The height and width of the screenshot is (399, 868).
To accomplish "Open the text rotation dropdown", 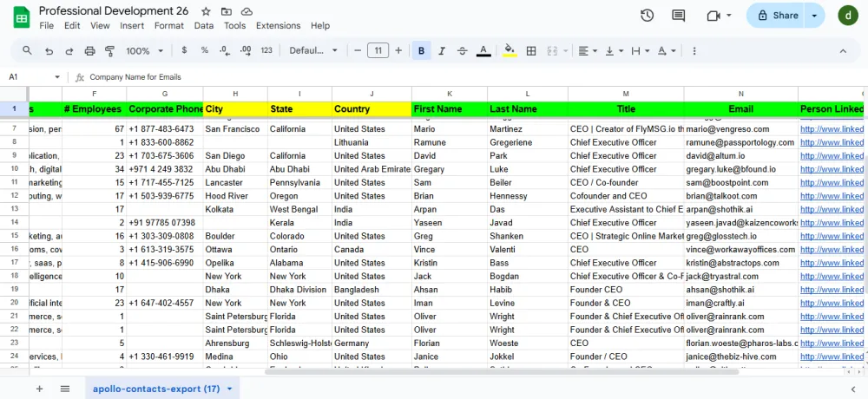I will pyautogui.click(x=667, y=51).
